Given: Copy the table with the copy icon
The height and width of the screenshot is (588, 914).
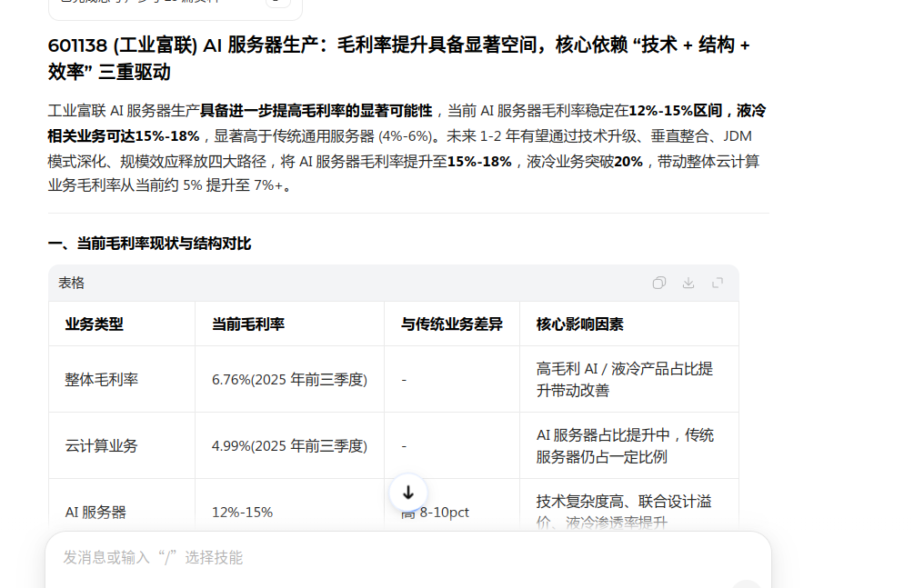Looking at the screenshot, I should click(658, 284).
